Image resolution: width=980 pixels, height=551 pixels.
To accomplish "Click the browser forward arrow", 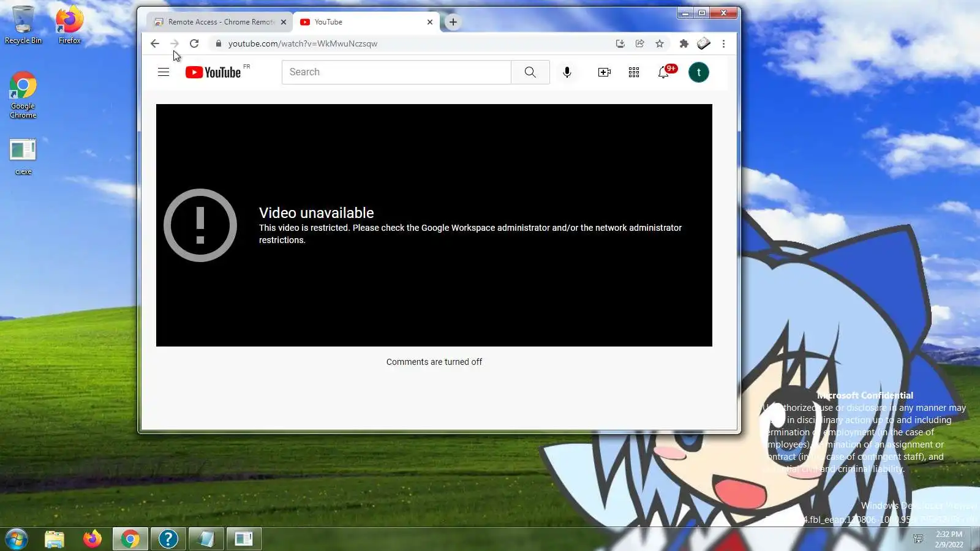I will (175, 43).
